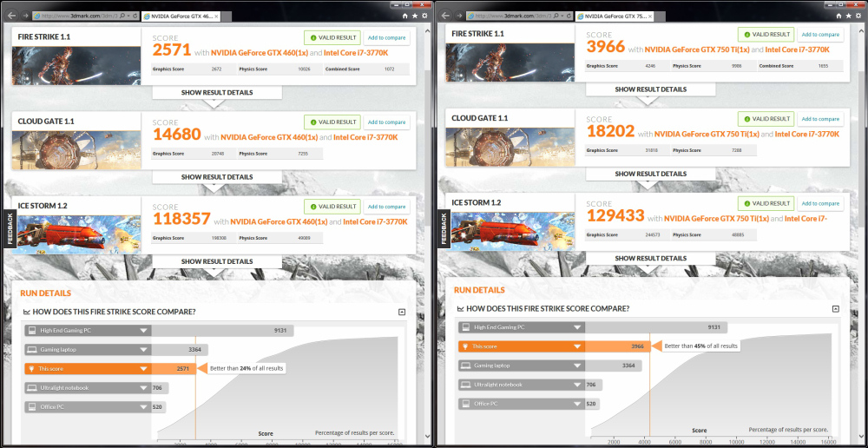Click the scroll-up arrow of the left window scrollbar

(x=428, y=31)
